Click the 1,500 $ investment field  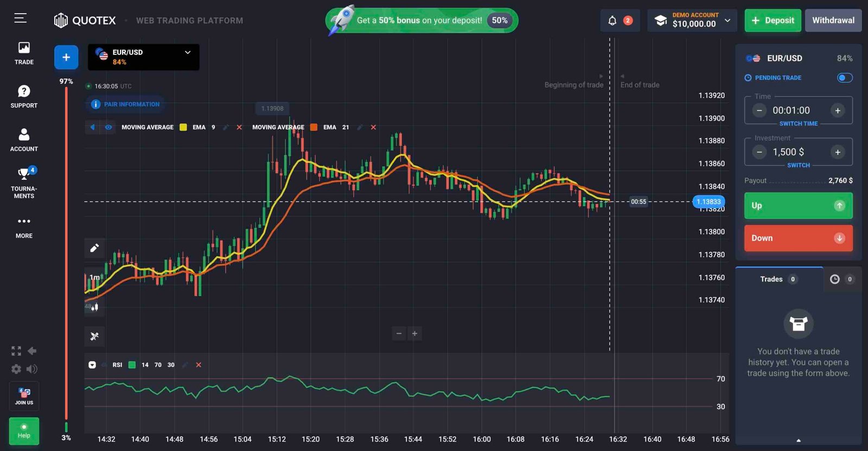point(788,153)
